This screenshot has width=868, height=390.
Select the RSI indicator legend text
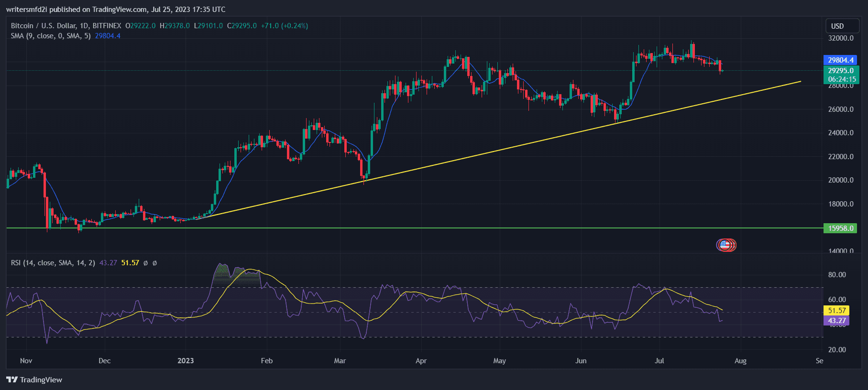(x=53, y=263)
